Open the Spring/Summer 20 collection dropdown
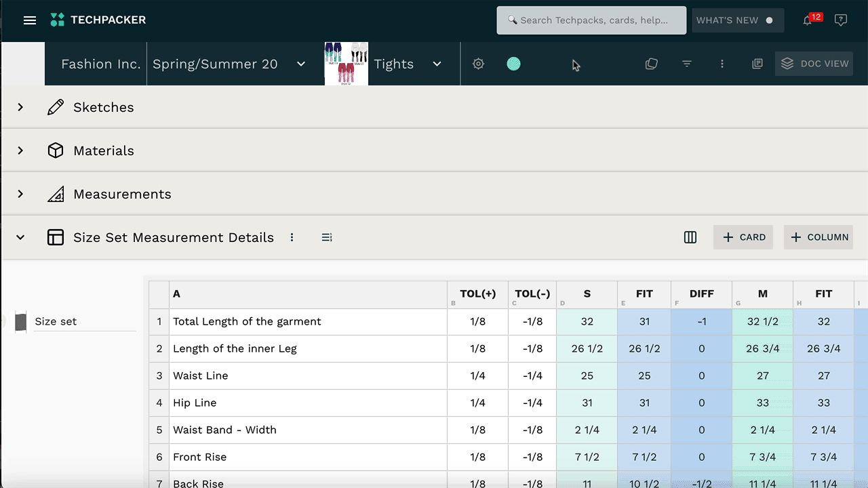Image resolution: width=868 pixels, height=488 pixels. [300, 64]
